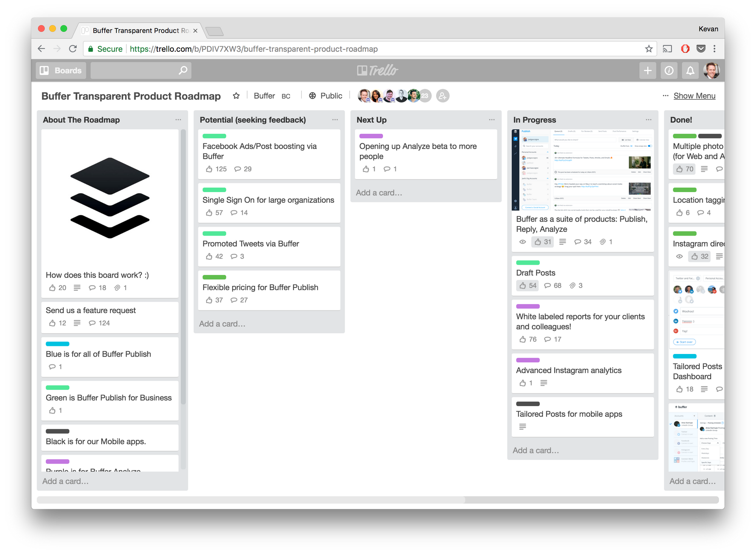Expand the In Progress list overflow menu
Screen dimensions: 756x554
tap(650, 119)
